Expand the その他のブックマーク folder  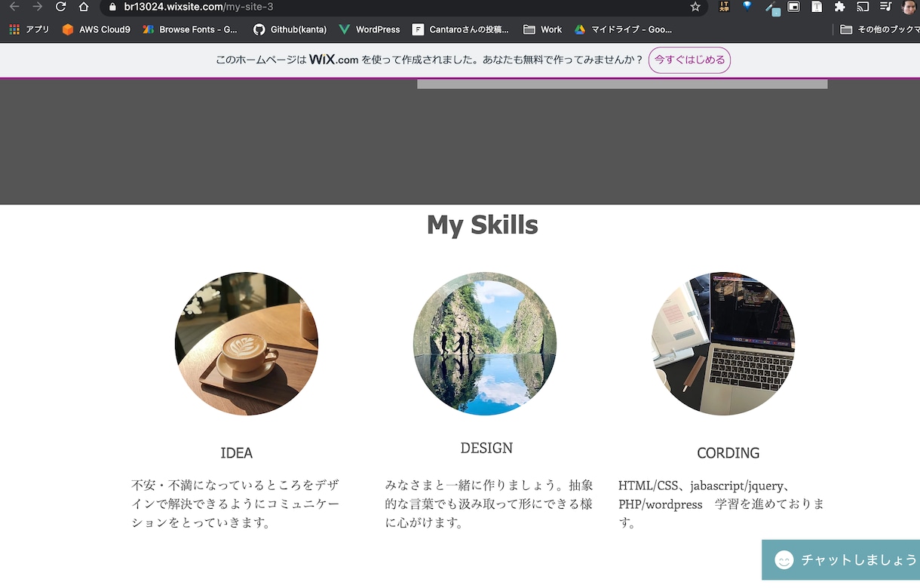[x=880, y=29]
